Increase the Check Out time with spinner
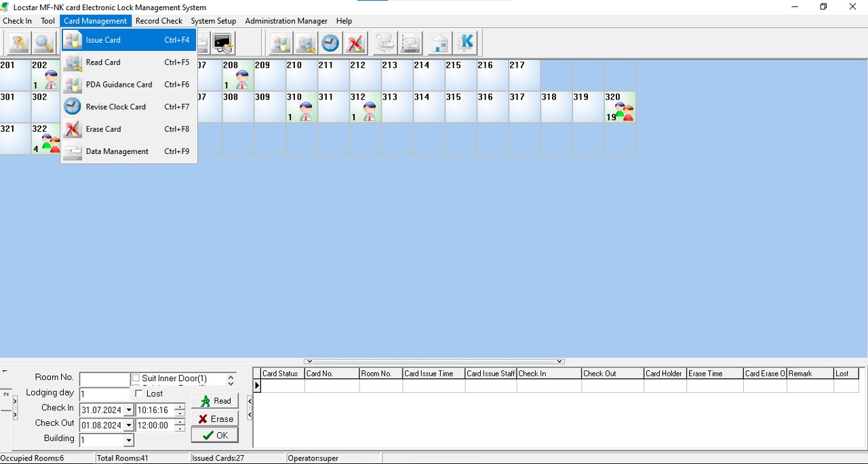This screenshot has height=464, width=868. [180, 422]
